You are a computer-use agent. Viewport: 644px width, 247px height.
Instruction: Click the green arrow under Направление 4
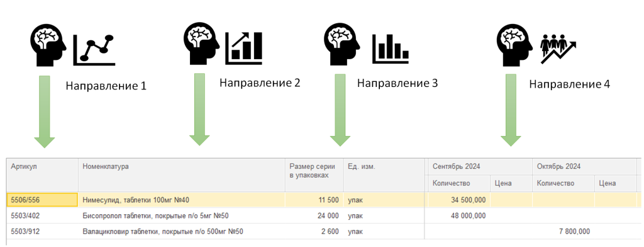pyautogui.click(x=511, y=110)
